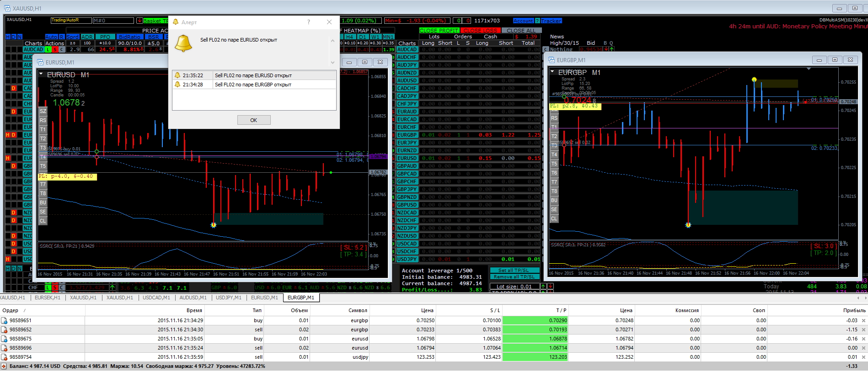Increase lot size with the green up arrow
This screenshot has width=868, height=372.
pyautogui.click(x=543, y=287)
